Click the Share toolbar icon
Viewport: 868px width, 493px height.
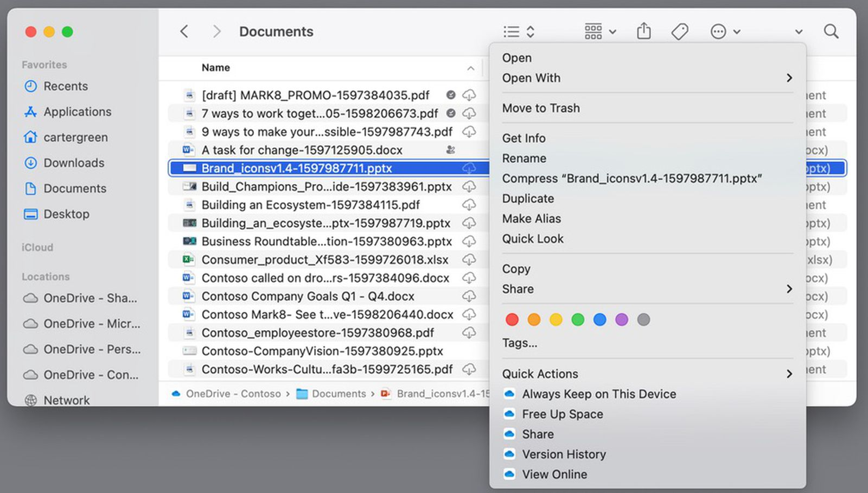pos(643,31)
